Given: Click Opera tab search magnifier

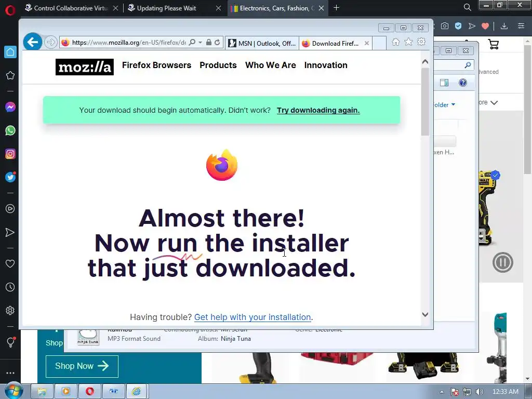Looking at the screenshot, I should [x=468, y=7].
